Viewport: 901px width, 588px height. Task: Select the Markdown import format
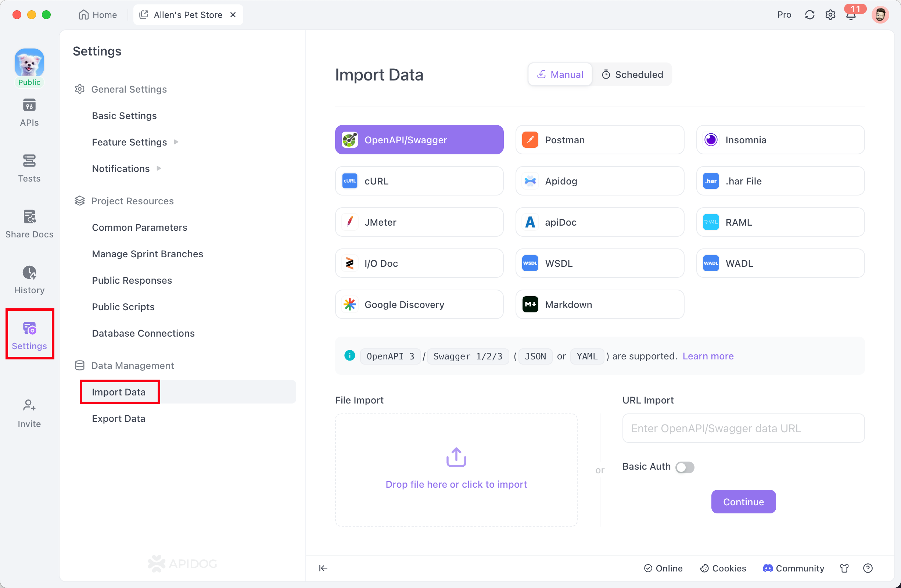pyautogui.click(x=600, y=304)
